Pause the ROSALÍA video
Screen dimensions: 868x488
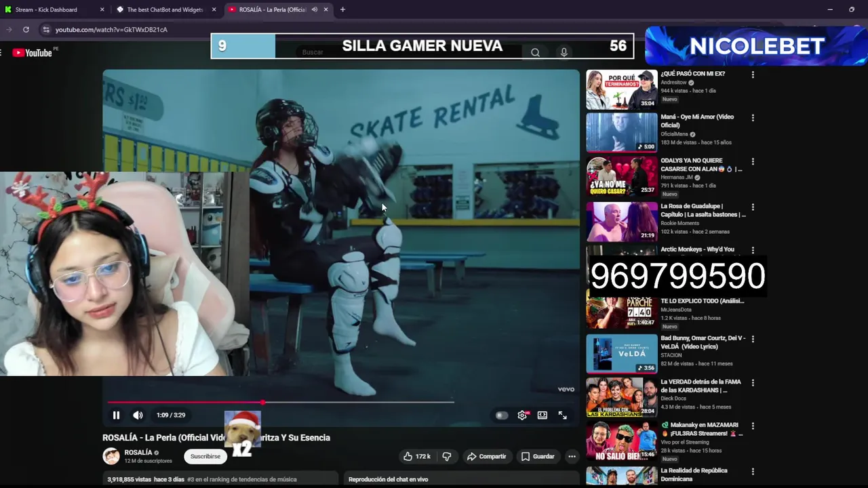coord(116,415)
